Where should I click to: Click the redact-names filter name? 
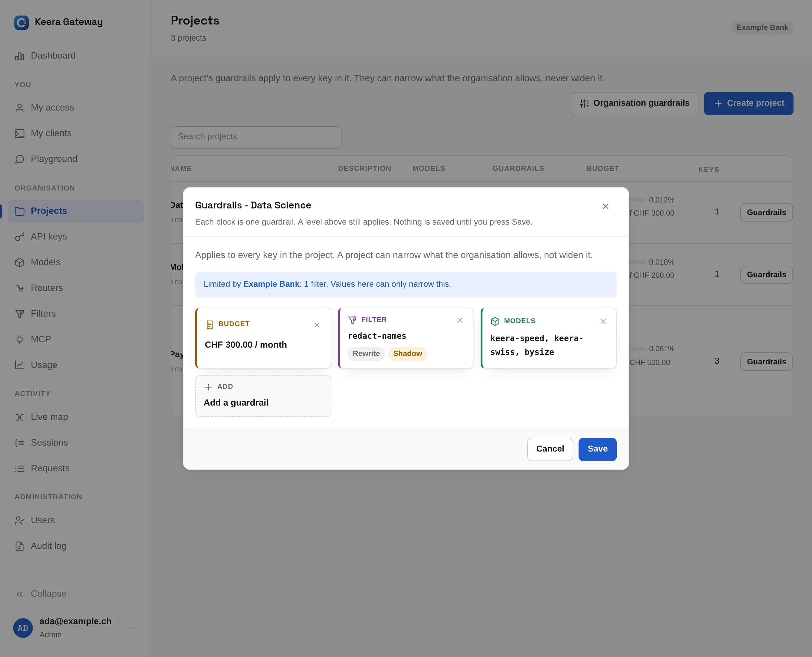pos(377,336)
